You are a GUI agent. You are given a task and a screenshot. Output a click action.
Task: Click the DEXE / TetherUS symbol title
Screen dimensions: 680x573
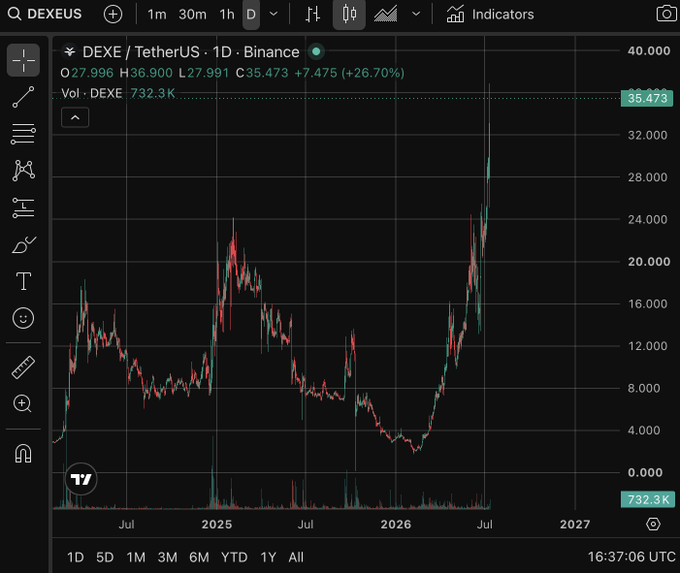[191, 52]
